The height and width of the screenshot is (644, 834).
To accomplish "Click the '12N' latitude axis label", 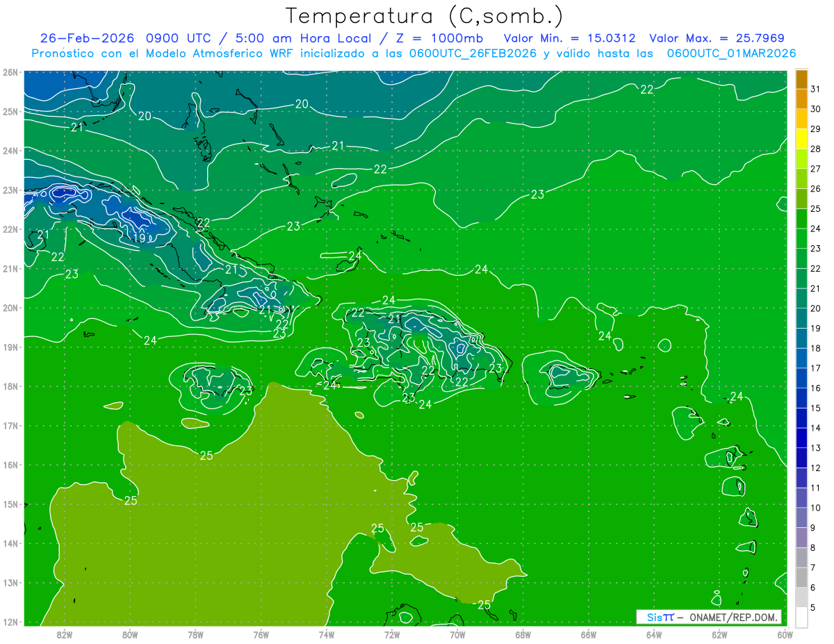I will tap(10, 622).
